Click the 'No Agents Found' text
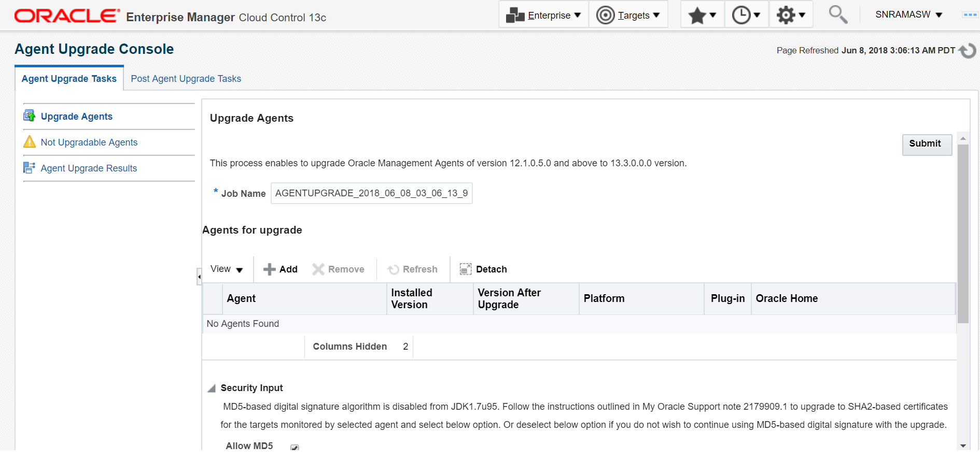980x461 pixels. point(243,324)
